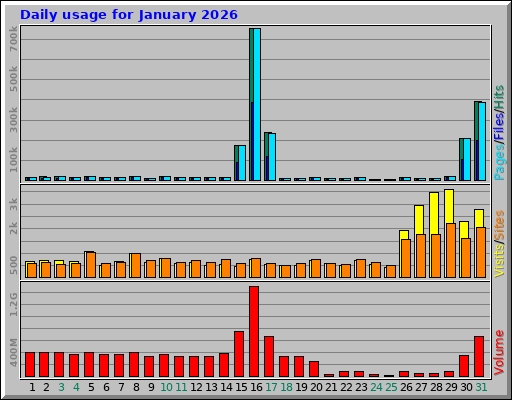
Task: Click day label 29 on the axis
Action: (x=451, y=387)
